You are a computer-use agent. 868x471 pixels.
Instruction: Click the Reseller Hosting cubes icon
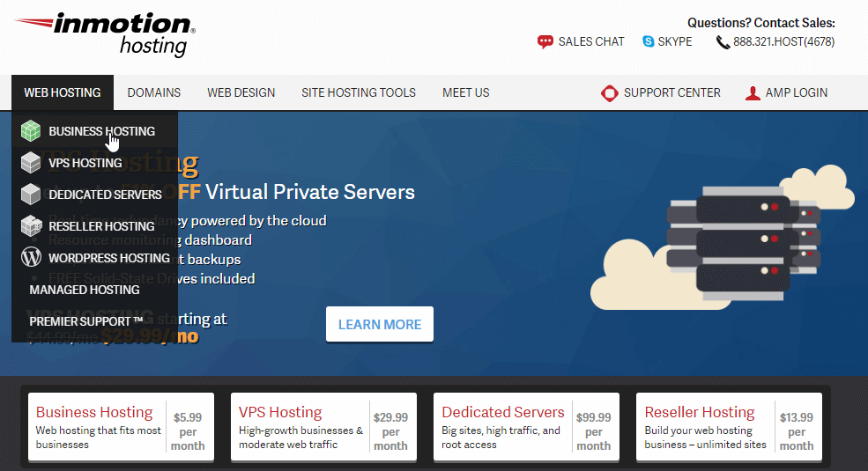click(31, 225)
